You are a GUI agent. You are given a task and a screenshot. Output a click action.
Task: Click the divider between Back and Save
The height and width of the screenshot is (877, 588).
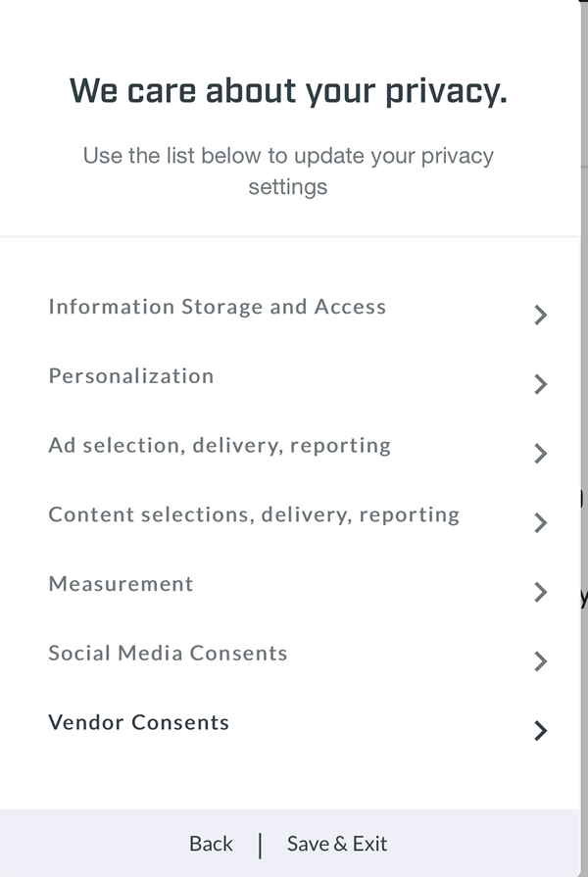260,845
